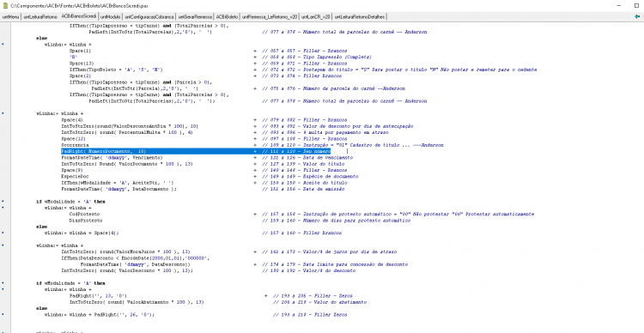Click the Ocorrencia code line
Viewport: 644px width, 333px height.
coord(75,145)
